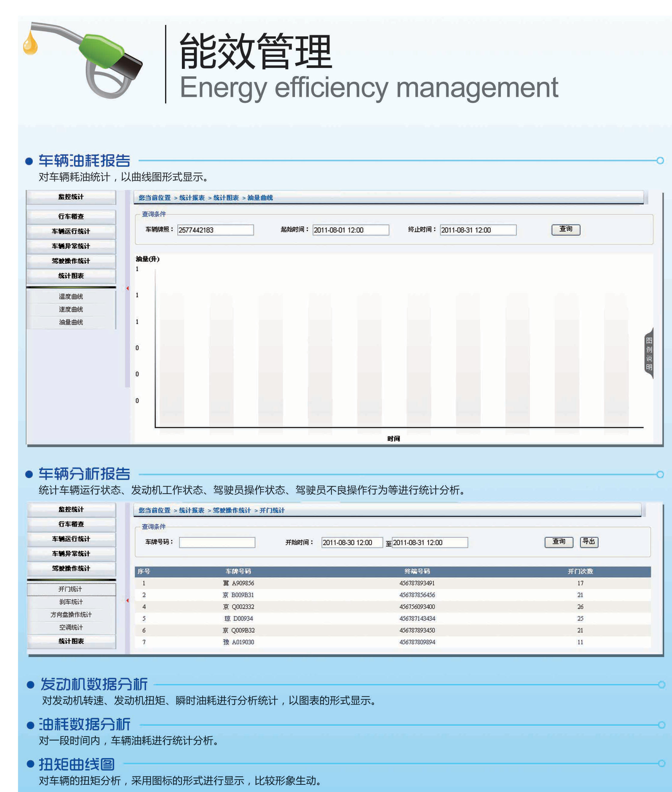Click 统计报表 breadcrumb link in upper panel
Screen dimensions: 672x792
(x=192, y=198)
